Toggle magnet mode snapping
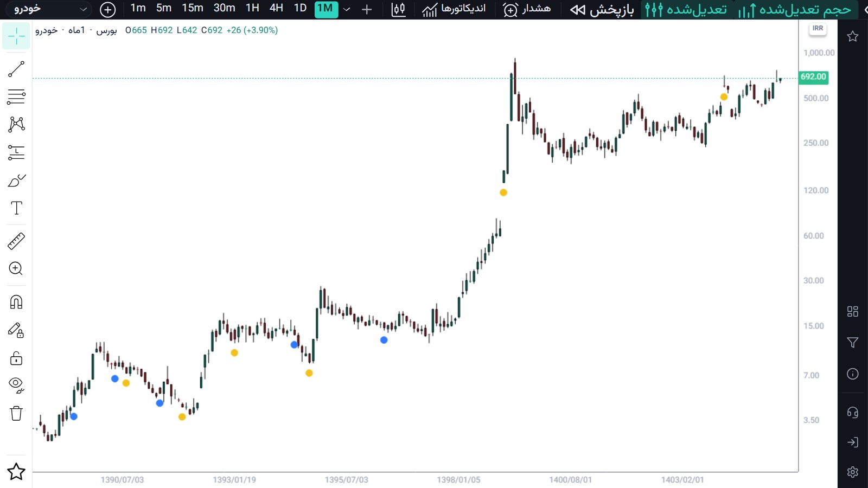Image resolution: width=868 pixels, height=488 pixels. click(16, 302)
